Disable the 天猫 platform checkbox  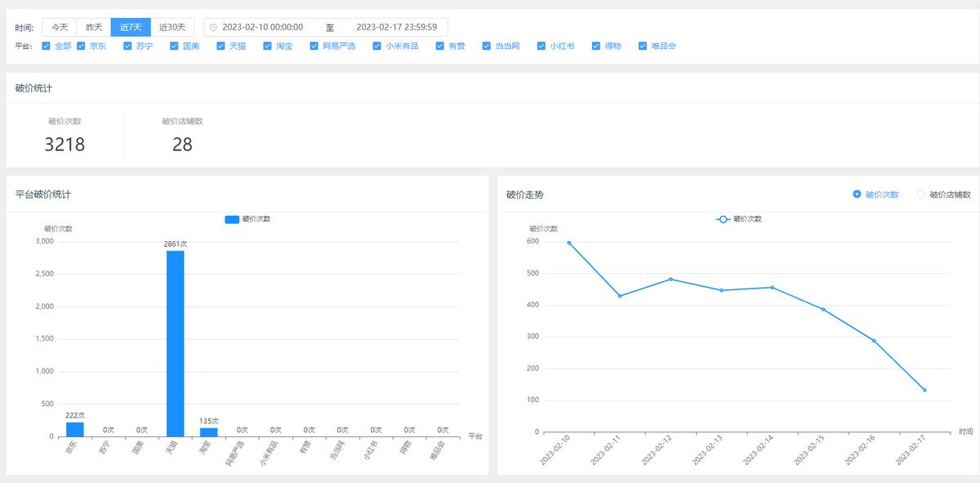[221, 46]
